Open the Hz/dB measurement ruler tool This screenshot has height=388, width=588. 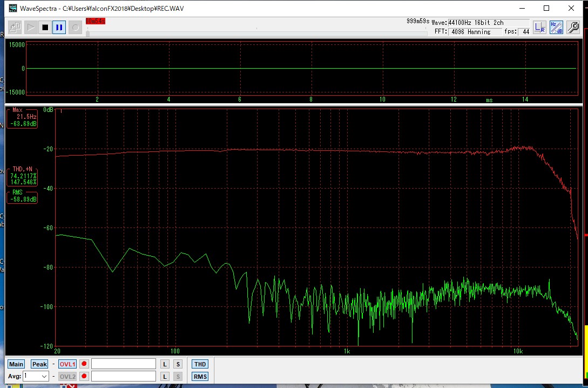pyautogui.click(x=556, y=28)
